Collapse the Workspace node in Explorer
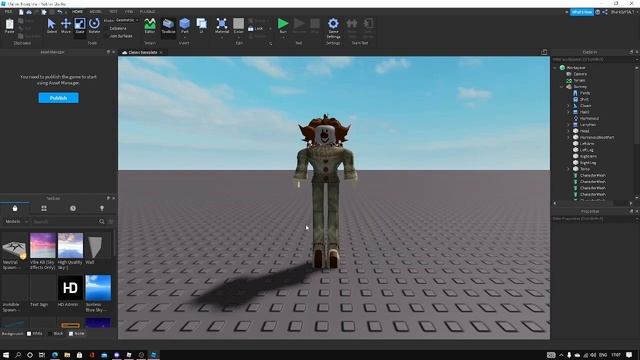Image resolution: width=640 pixels, height=360 pixels. point(555,67)
